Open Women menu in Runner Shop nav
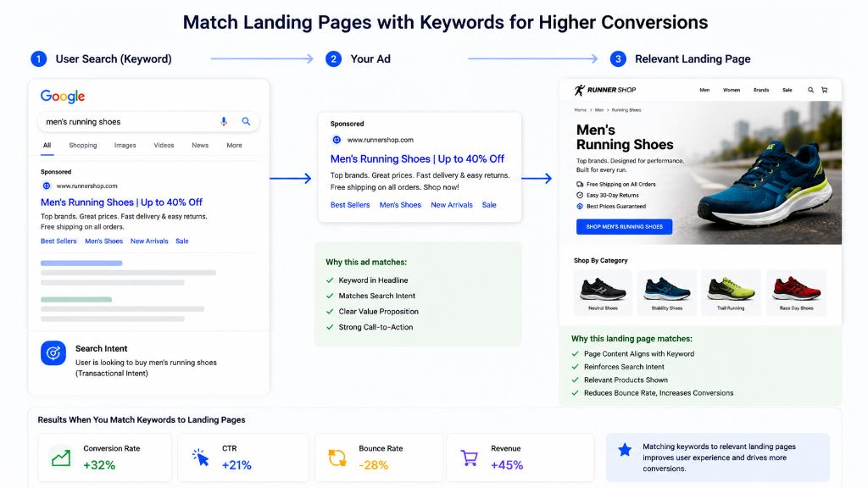The image size is (868, 488). 732,90
